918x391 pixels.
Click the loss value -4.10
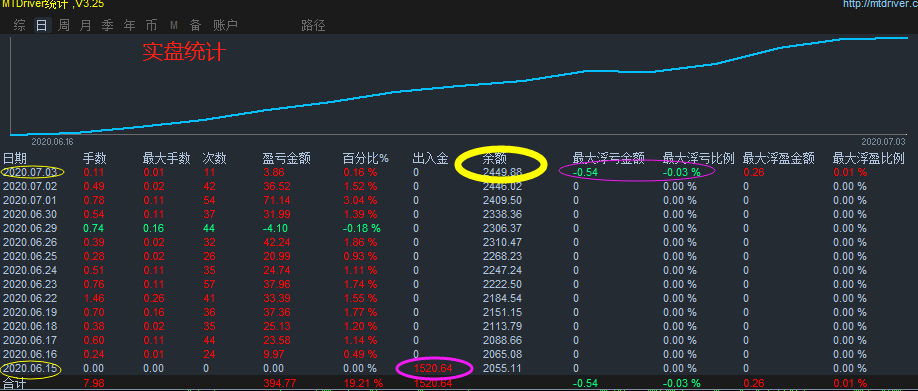(x=275, y=228)
